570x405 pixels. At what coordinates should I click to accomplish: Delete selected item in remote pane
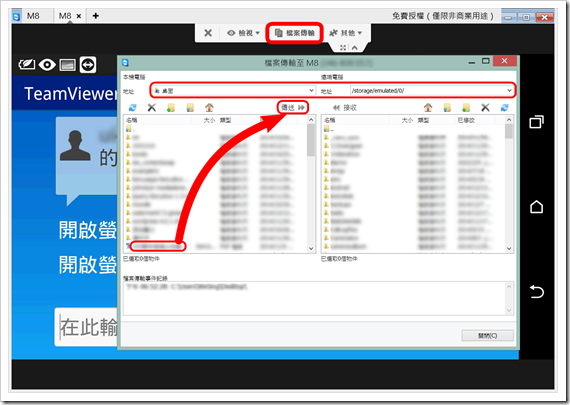485,108
